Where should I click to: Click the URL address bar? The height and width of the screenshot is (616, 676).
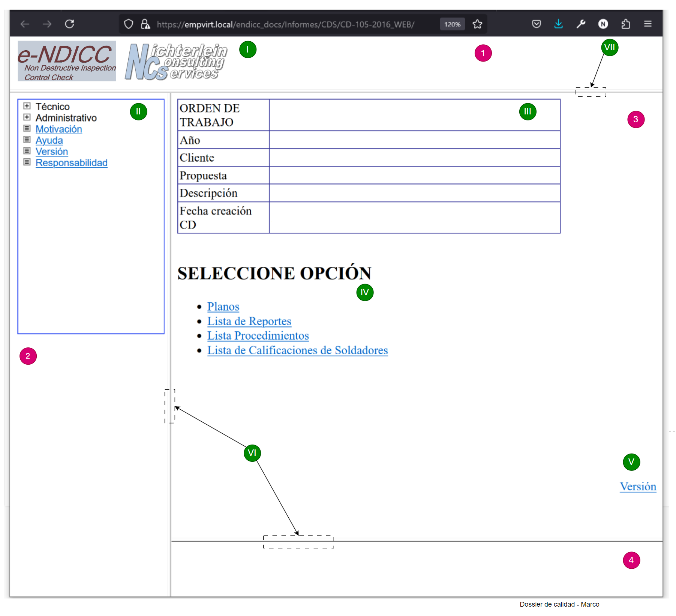tap(285, 24)
